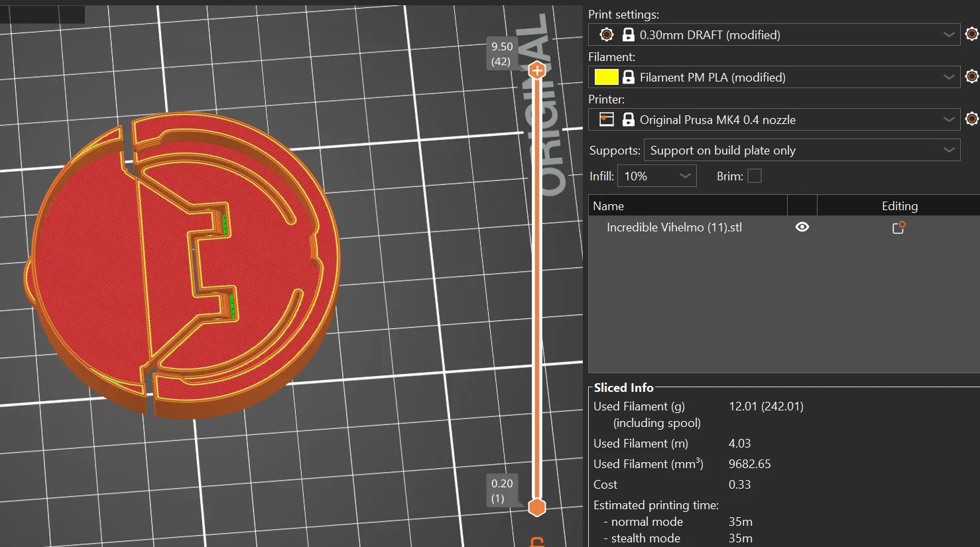This screenshot has width=980, height=547.
Task: Click the bottom hexagon handle of layer slider
Action: (x=537, y=507)
